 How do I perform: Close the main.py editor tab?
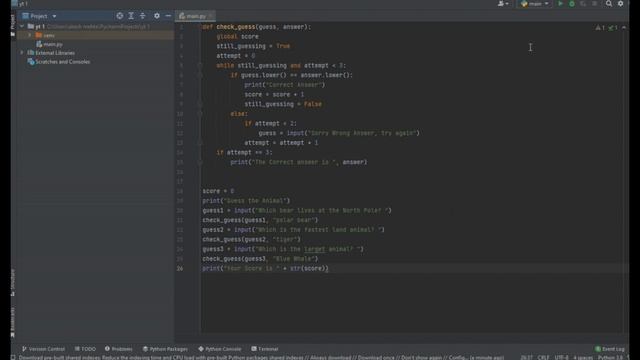[211, 16]
